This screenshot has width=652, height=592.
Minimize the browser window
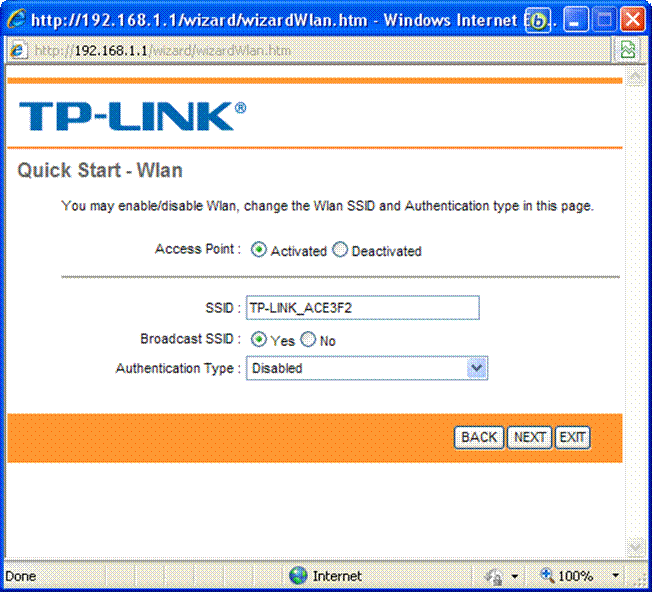575,20
